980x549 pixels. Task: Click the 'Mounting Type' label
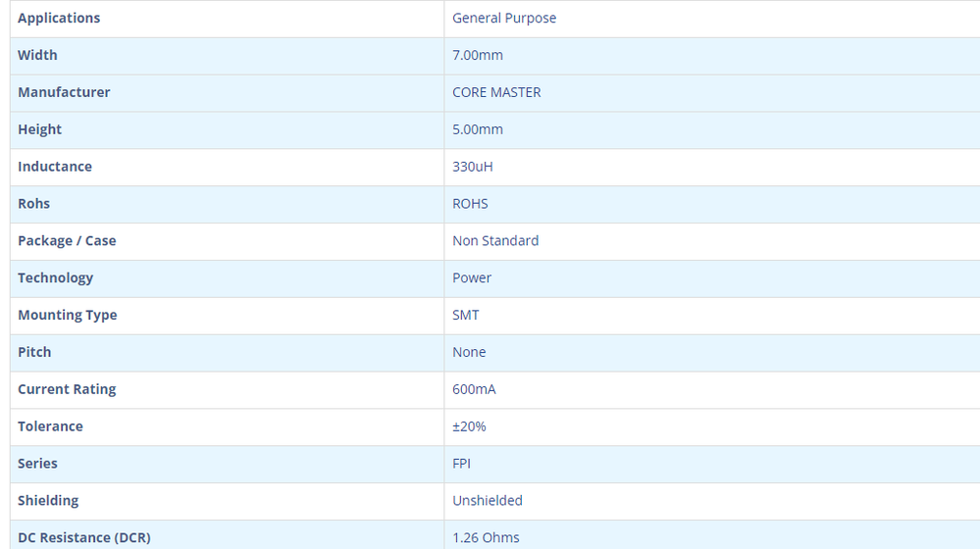(x=67, y=316)
